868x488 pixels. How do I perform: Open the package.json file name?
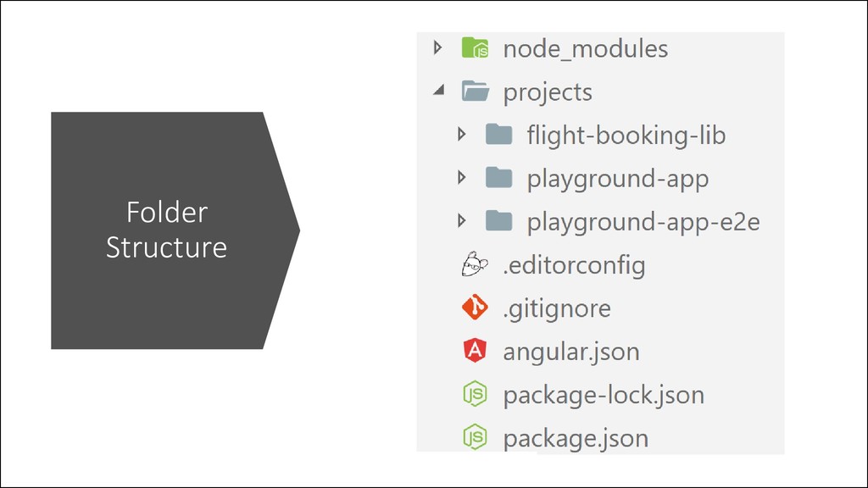pos(576,439)
